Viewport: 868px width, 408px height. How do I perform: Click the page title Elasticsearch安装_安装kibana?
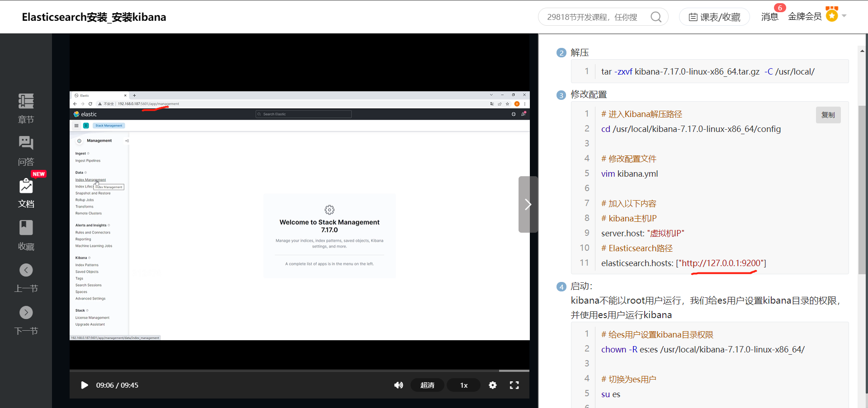[94, 17]
